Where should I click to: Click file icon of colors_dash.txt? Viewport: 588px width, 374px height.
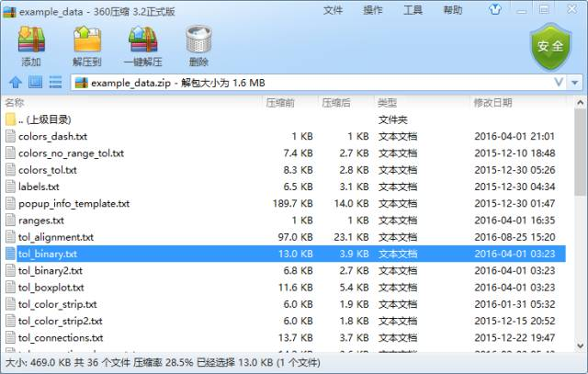11,136
